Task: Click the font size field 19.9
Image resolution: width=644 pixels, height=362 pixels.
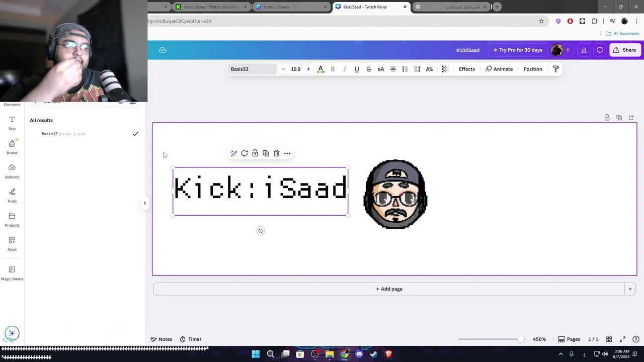Action: tap(296, 69)
